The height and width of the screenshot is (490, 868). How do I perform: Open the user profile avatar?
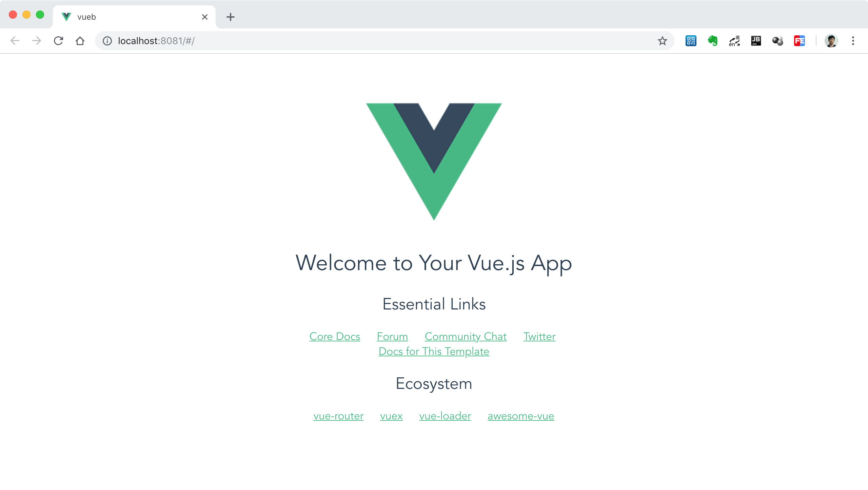pos(831,41)
